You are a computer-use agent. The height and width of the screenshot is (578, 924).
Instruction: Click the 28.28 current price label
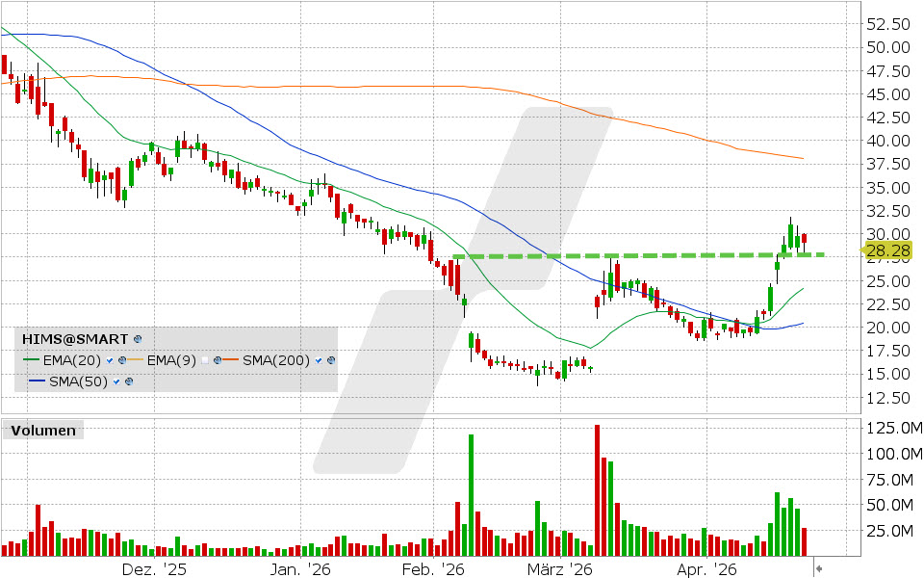[889, 252]
